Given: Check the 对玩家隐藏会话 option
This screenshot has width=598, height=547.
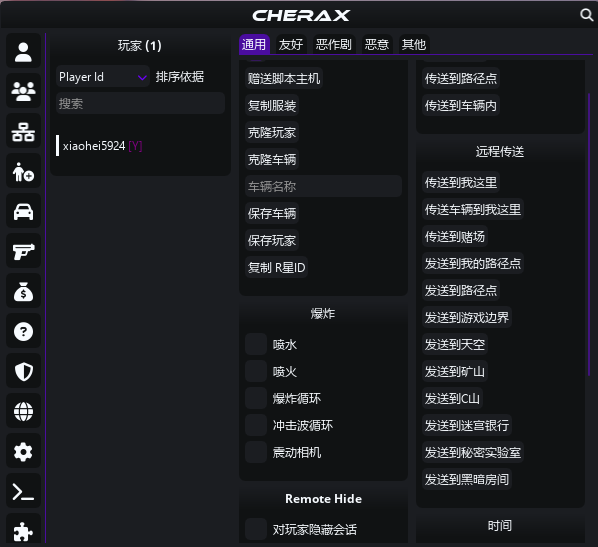Looking at the screenshot, I should [256, 529].
